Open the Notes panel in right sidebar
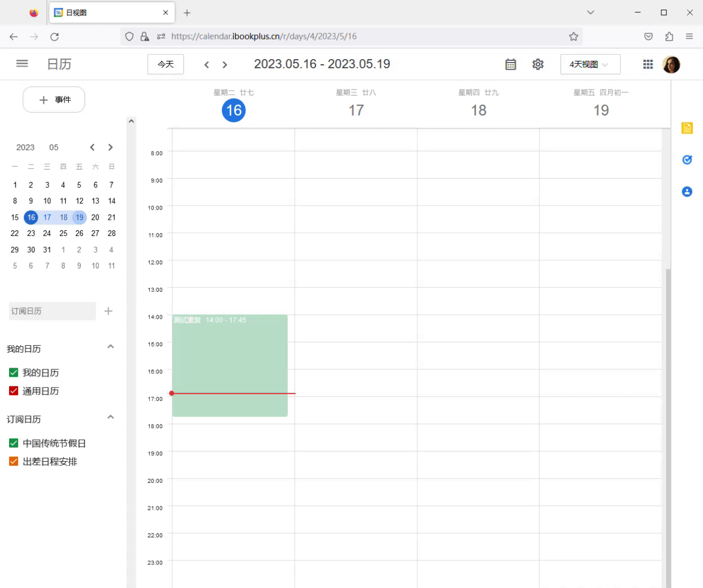703x588 pixels. pyautogui.click(x=687, y=128)
